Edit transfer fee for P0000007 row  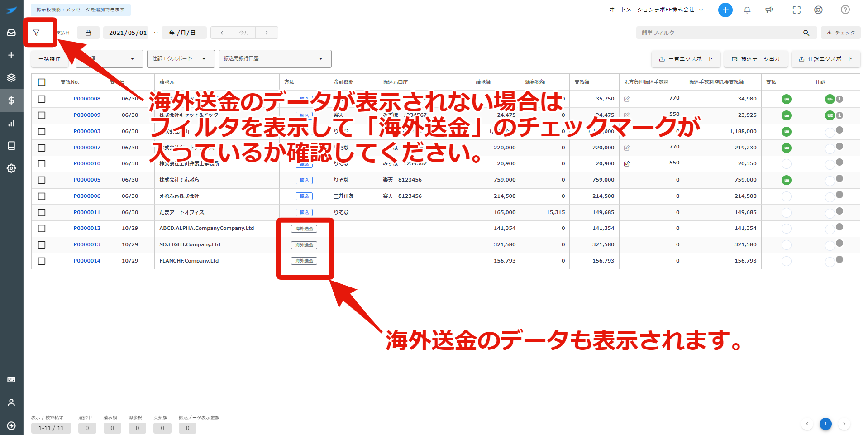click(627, 148)
